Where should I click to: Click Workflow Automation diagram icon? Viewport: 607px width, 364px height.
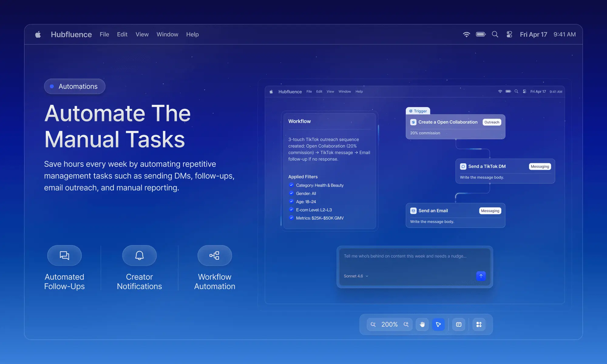coord(215,255)
